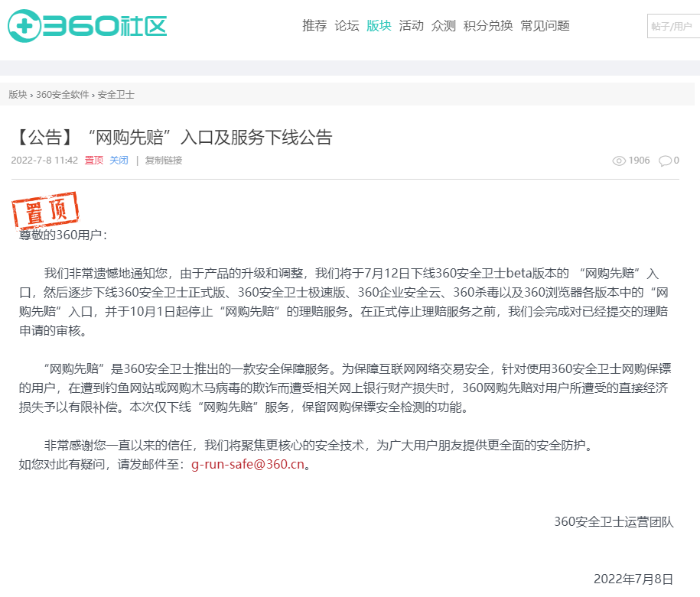The width and height of the screenshot is (700, 597).
Task: Click 复制链接 to copy link
Action: pyautogui.click(x=164, y=161)
